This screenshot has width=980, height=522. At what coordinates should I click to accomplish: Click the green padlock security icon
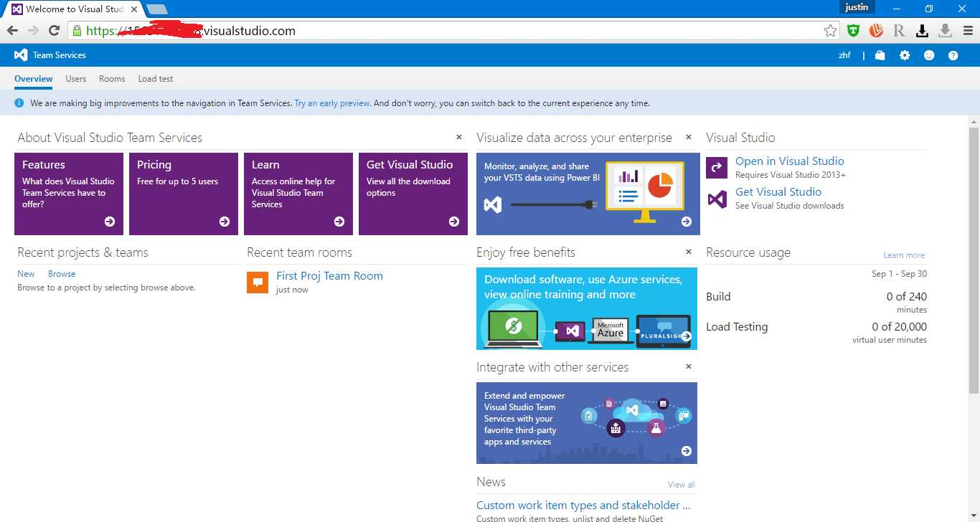coord(77,30)
